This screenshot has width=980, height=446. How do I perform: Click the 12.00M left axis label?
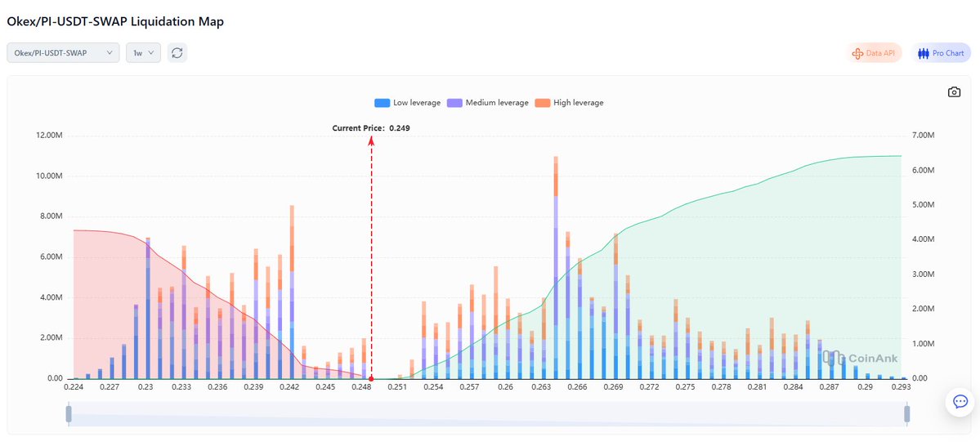[x=50, y=136]
